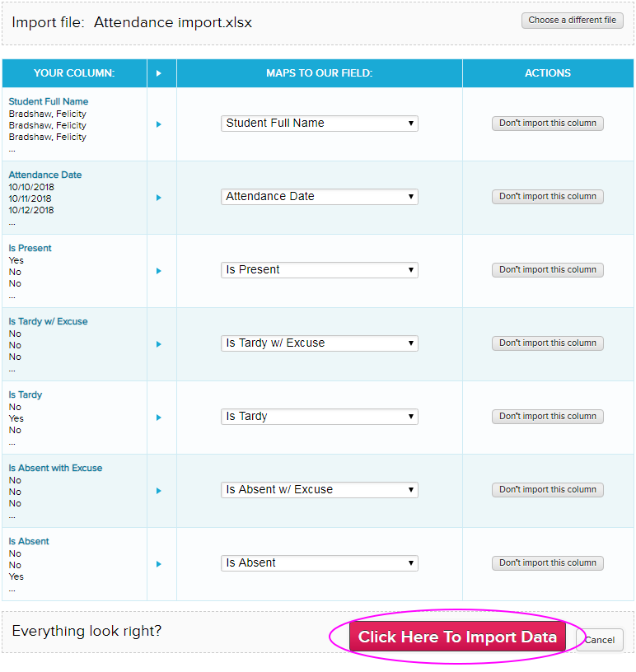
Task: Click arrow icon in Is Tardy w/ Excuse row
Action: click(x=159, y=344)
